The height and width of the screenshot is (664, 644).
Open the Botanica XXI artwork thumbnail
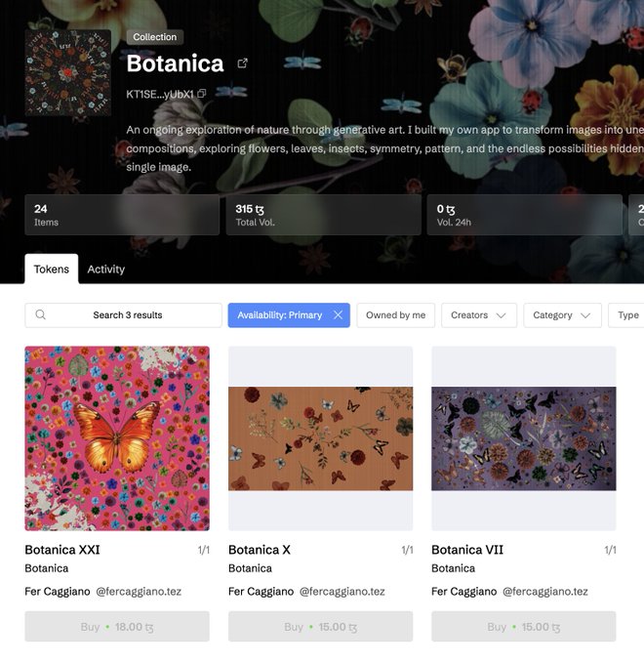117,438
